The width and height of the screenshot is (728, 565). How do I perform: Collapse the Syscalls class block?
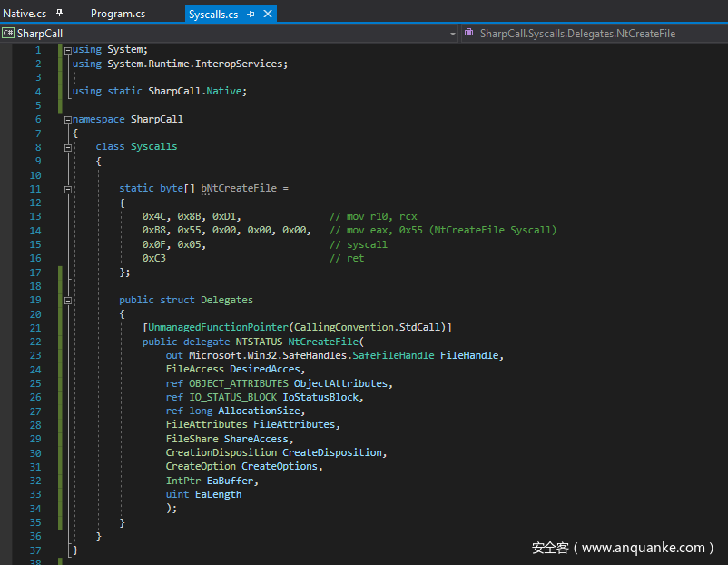68,147
